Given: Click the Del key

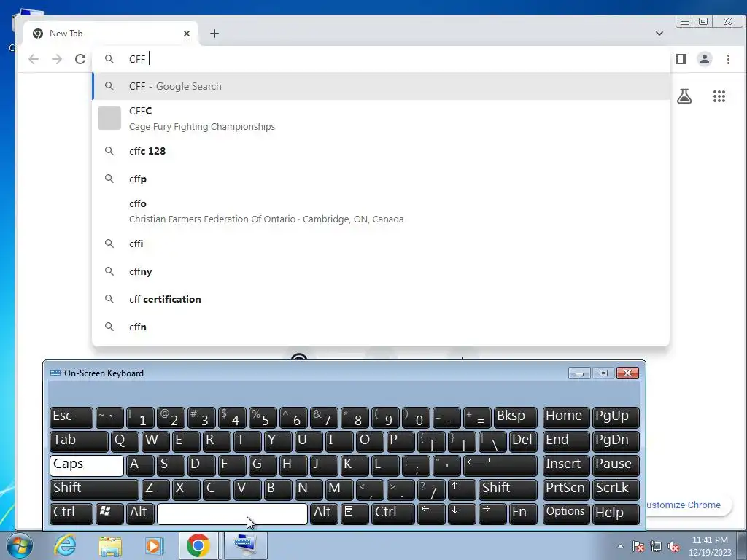Looking at the screenshot, I should click(x=523, y=441).
